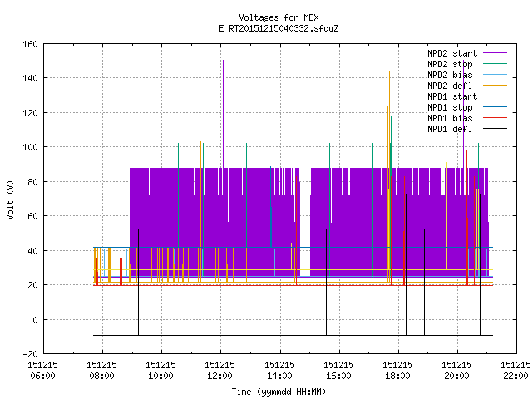The image size is (532, 399).
Task: Click the 100 voltage tick label
Action: coord(30,147)
